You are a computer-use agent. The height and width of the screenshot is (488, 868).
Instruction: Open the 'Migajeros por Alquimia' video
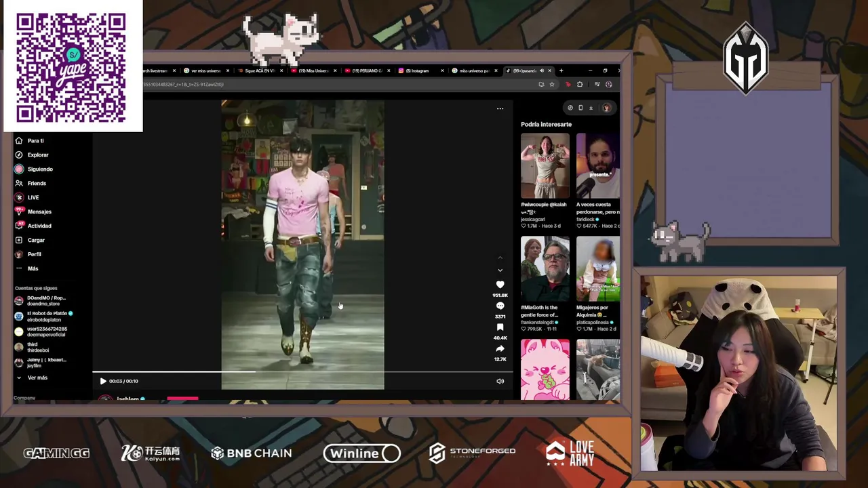pyautogui.click(x=598, y=268)
